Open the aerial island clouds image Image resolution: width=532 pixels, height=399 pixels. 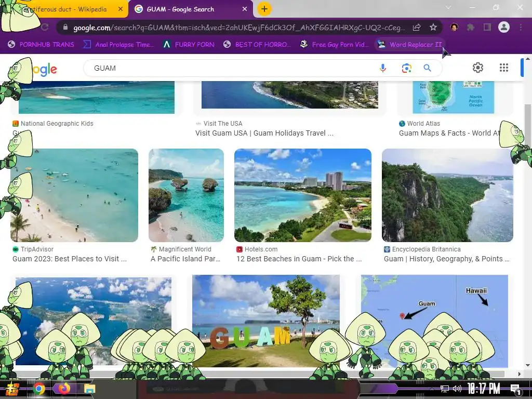click(94, 321)
